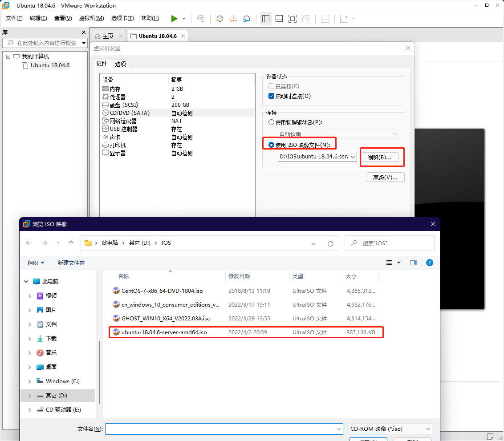Select GHOST_WIN10_X64_V2022.03A.iso file

tap(246, 318)
